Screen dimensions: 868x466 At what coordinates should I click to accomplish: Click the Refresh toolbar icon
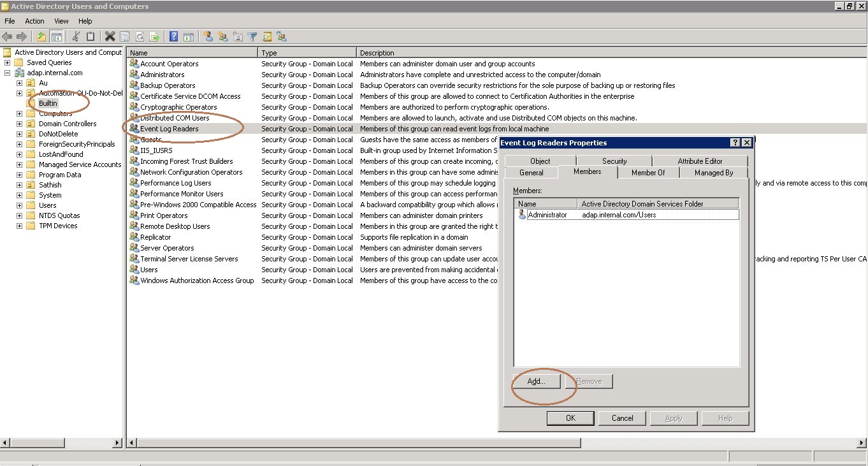pyautogui.click(x=139, y=37)
